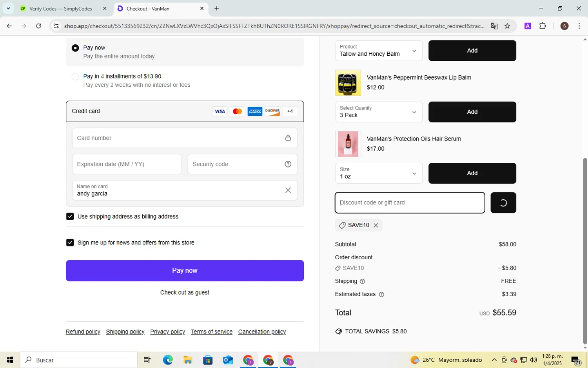
Task: Close the Verify Codes tab
Action: pyautogui.click(x=105, y=9)
